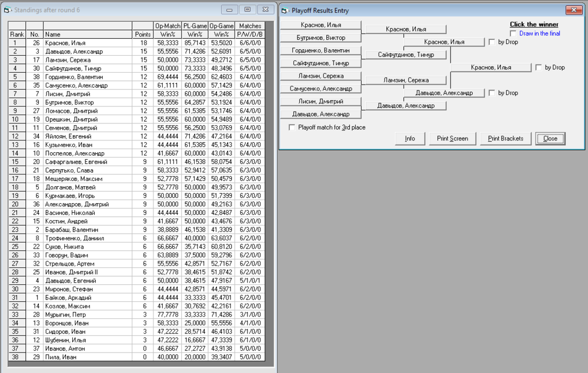This screenshot has width=588, height=373.
Task: Enable 'Playoff match for 3rd place' checkbox
Action: 292,127
